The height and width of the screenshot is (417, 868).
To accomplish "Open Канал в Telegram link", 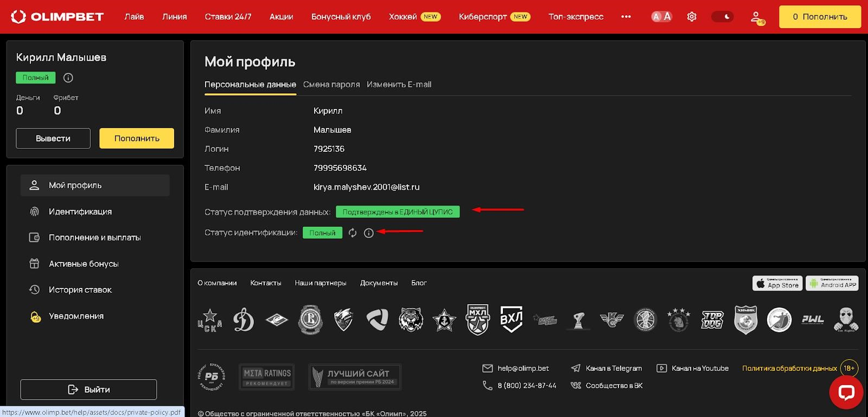I will (x=607, y=368).
